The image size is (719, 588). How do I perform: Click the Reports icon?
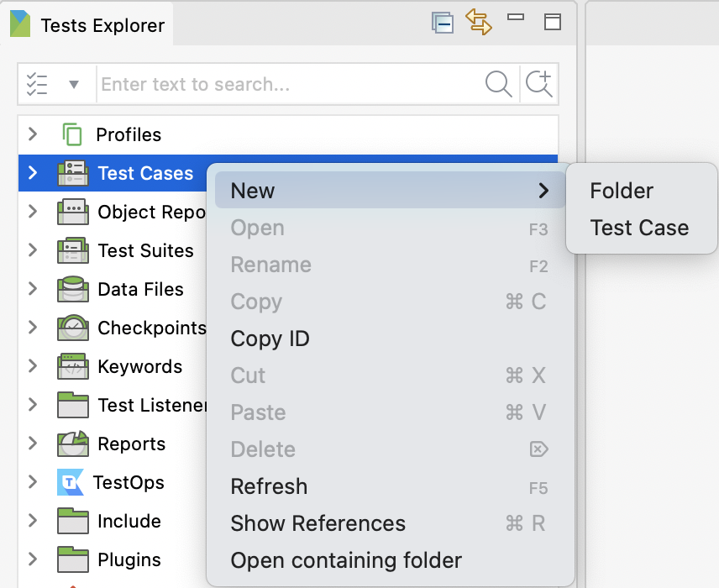click(x=71, y=444)
